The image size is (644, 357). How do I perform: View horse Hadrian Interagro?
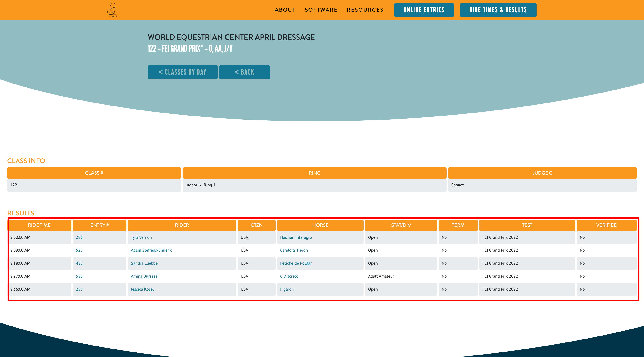coord(296,237)
